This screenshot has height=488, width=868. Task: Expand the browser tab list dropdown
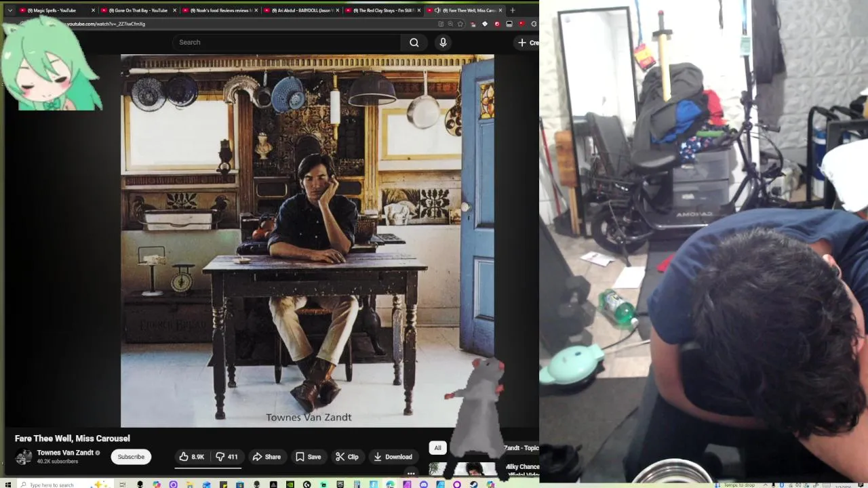pyautogui.click(x=9, y=10)
